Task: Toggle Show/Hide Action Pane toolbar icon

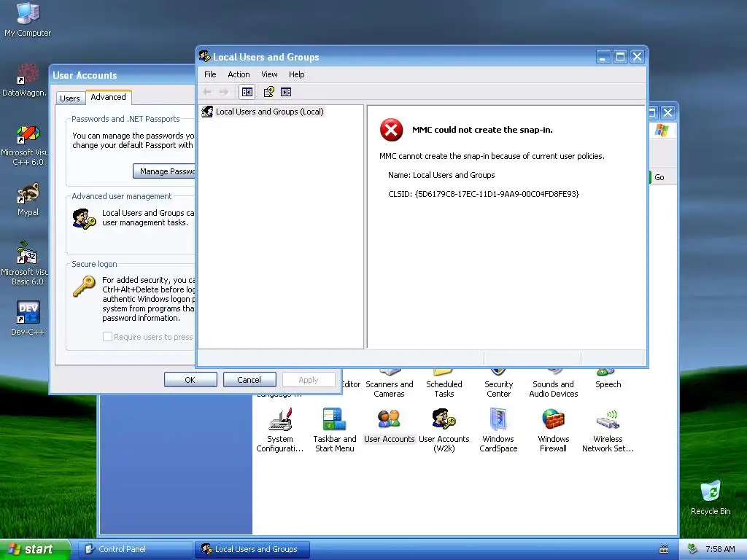Action: tap(286, 92)
